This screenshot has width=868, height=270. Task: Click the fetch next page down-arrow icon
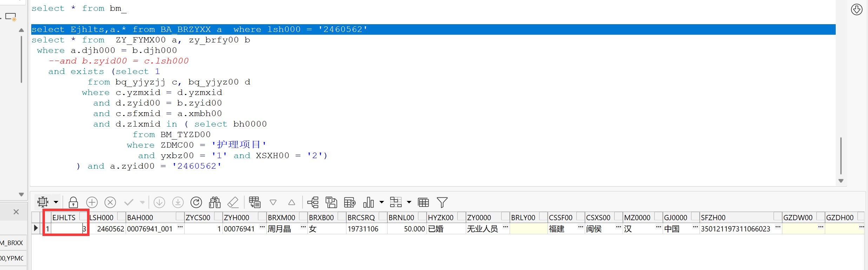pos(159,202)
